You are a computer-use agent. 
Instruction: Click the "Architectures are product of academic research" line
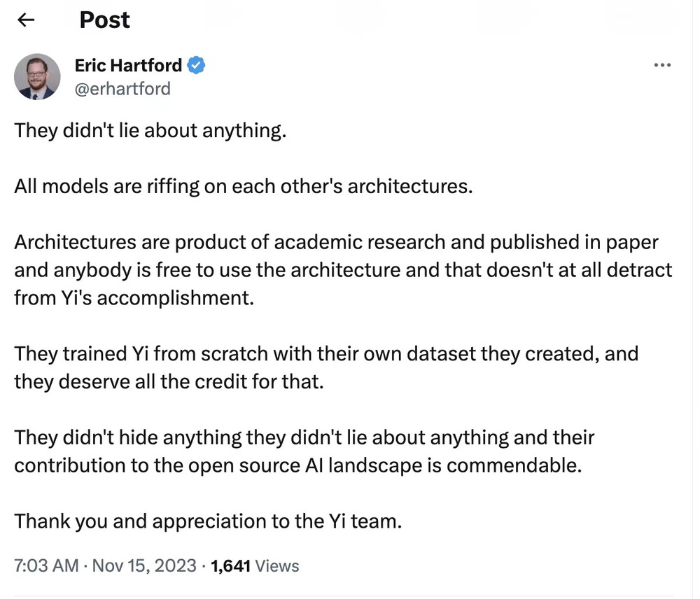coord(336,242)
